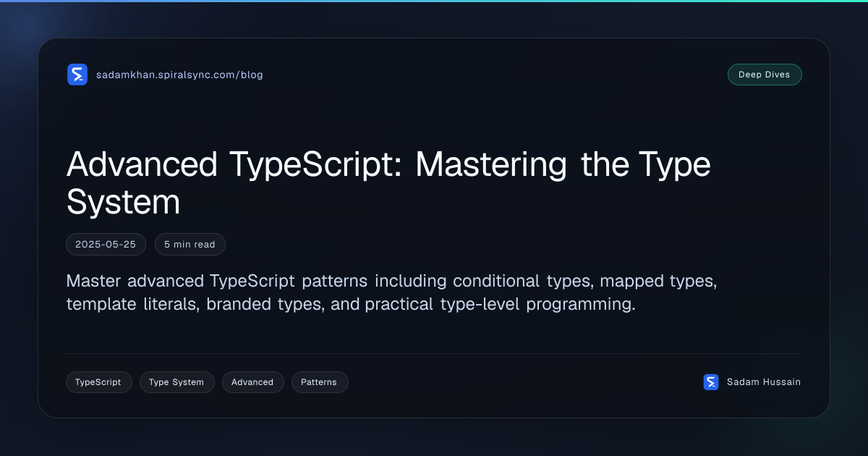
Task: Click the blue site logo beside the blog URL
Action: click(x=77, y=75)
